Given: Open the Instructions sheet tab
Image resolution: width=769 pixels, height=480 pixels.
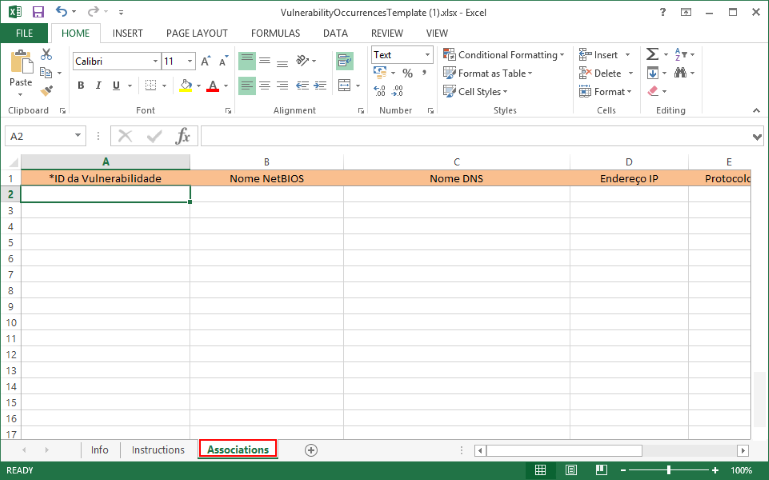Looking at the screenshot, I should pyautogui.click(x=158, y=450).
